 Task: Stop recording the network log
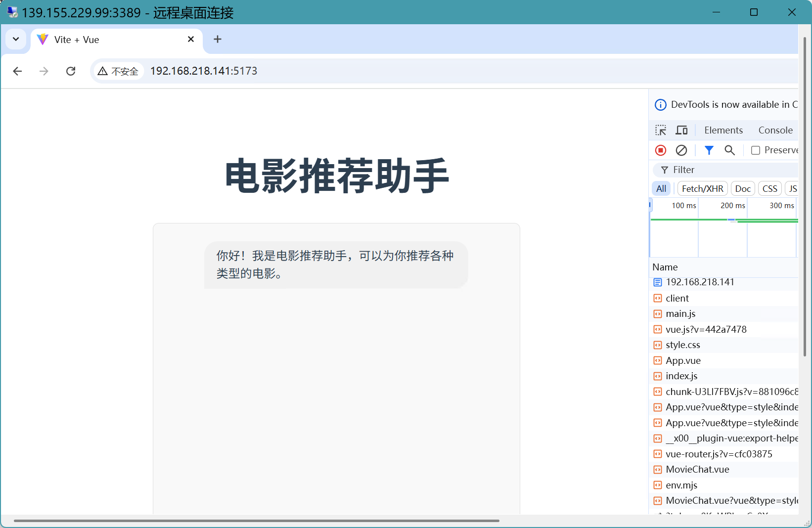[x=660, y=150]
